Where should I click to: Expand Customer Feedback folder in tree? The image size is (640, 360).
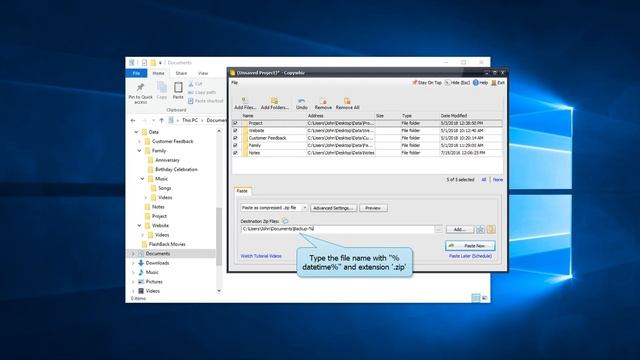[139, 141]
